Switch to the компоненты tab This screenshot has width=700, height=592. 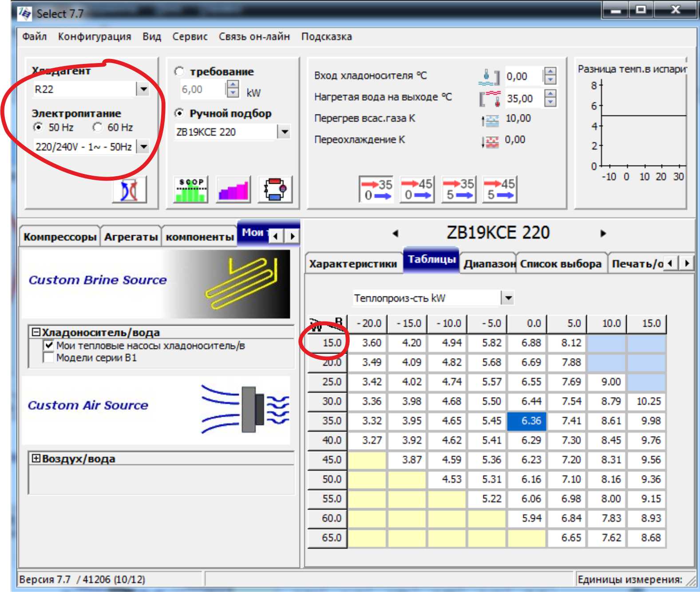tap(200, 237)
